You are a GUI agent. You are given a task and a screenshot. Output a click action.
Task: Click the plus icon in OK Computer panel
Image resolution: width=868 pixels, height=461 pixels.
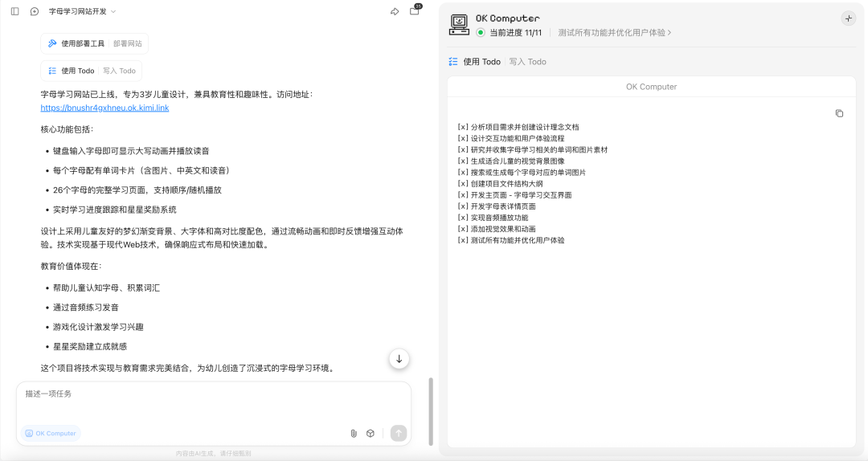848,18
